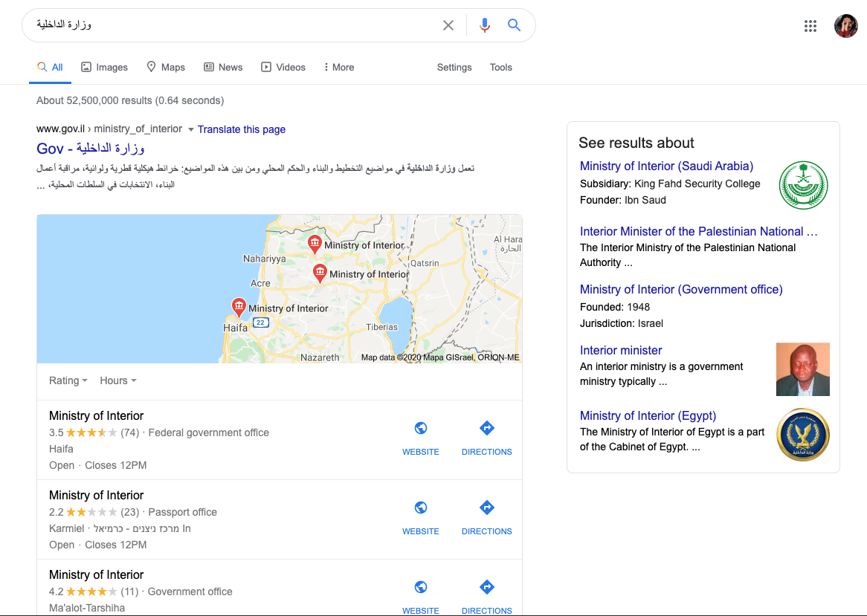Click the Haifa city label on the map
The image size is (867, 616).
pos(235,328)
